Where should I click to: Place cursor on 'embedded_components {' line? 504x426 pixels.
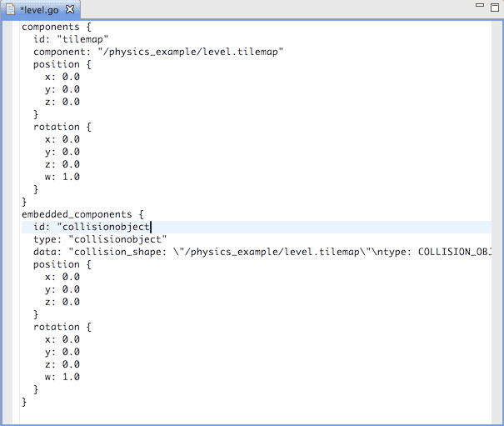[x=83, y=214]
